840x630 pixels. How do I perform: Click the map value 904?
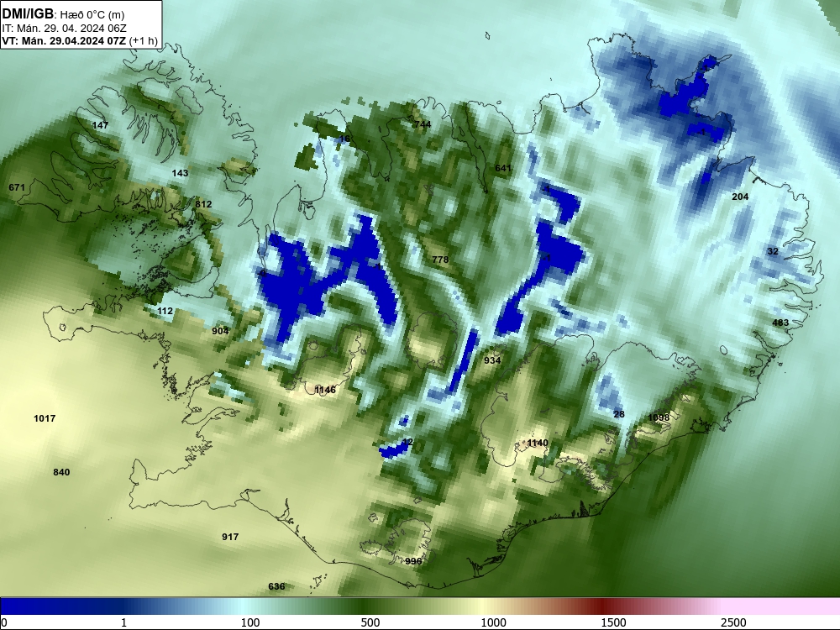(x=220, y=331)
